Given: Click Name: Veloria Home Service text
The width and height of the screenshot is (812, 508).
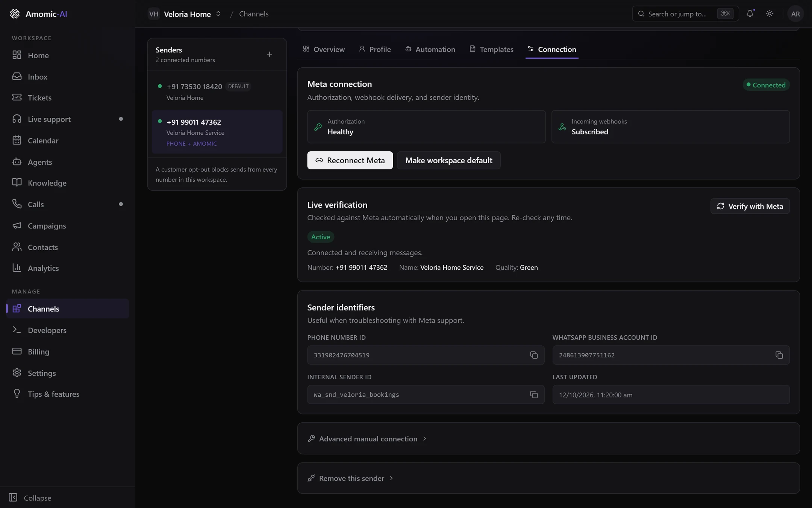Looking at the screenshot, I should click(x=441, y=268).
